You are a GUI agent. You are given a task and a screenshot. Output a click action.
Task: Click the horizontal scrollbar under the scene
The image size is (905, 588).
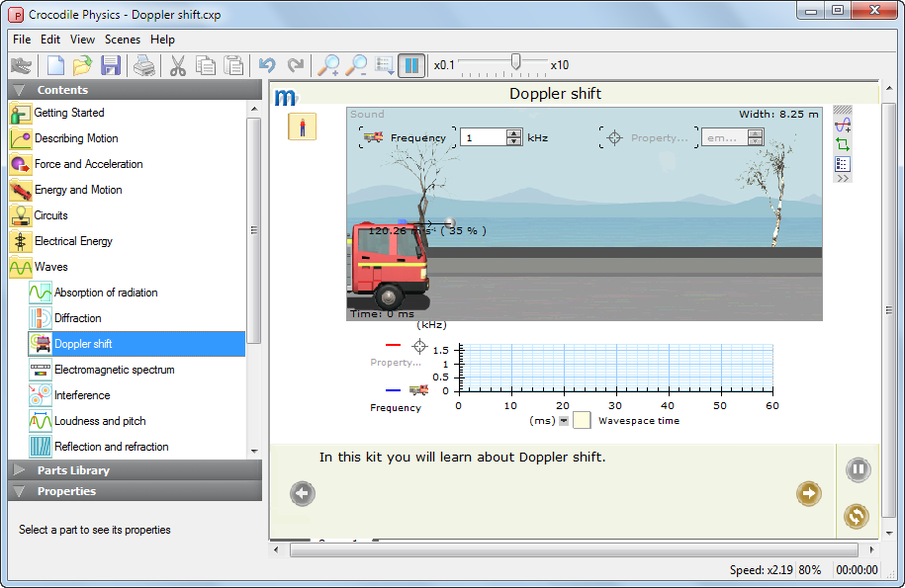coord(574,549)
